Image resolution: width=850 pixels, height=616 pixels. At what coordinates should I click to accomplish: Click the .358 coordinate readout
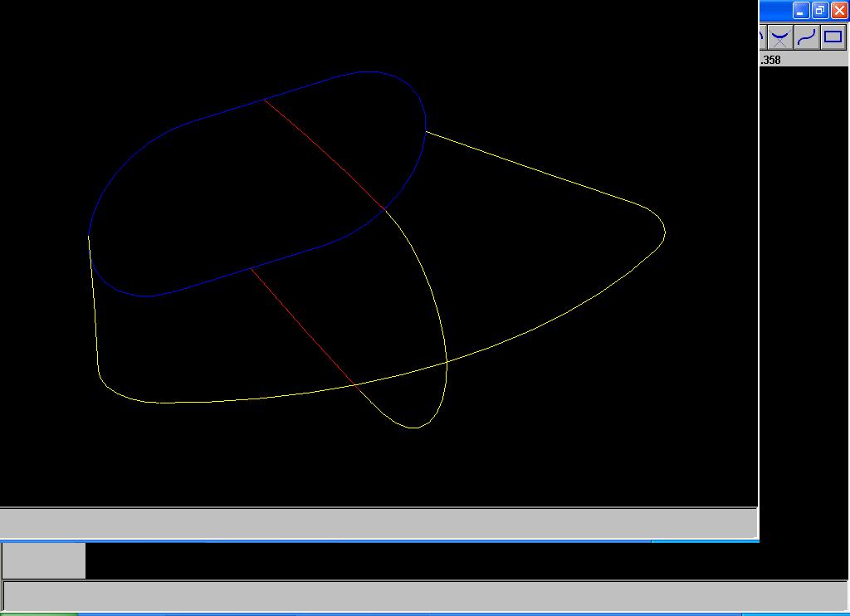pos(770,61)
